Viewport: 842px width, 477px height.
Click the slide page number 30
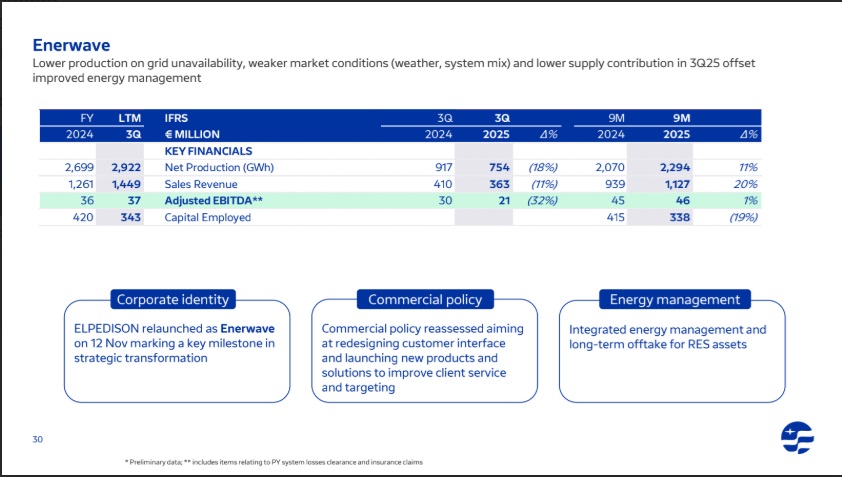37,438
